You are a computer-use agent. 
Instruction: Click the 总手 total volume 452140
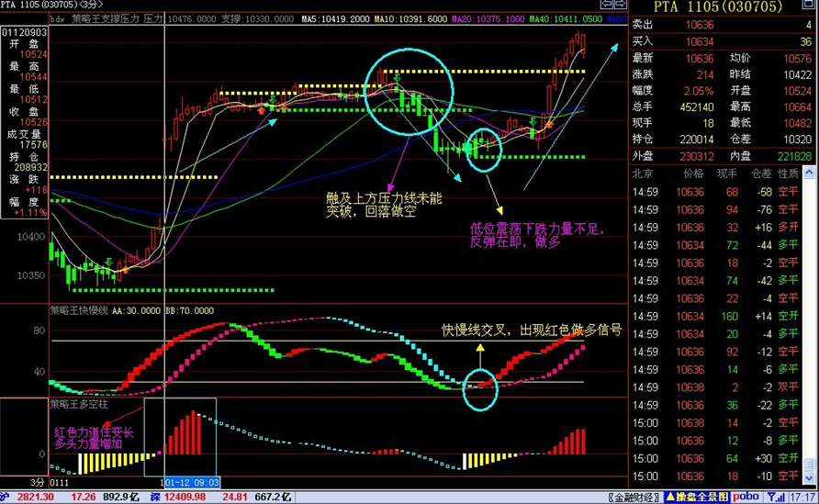(x=696, y=106)
